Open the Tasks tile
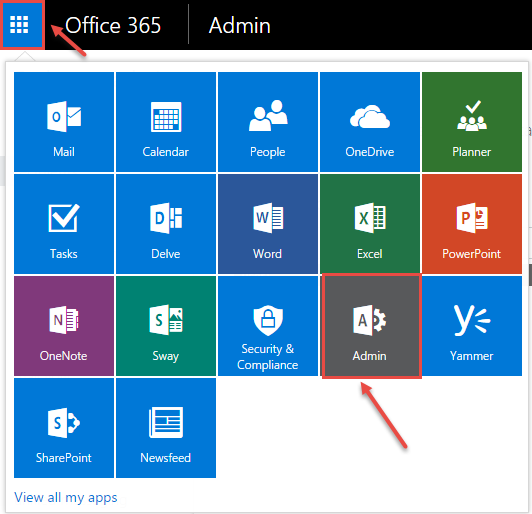Viewport: 532px width, 514px height. pos(64,224)
